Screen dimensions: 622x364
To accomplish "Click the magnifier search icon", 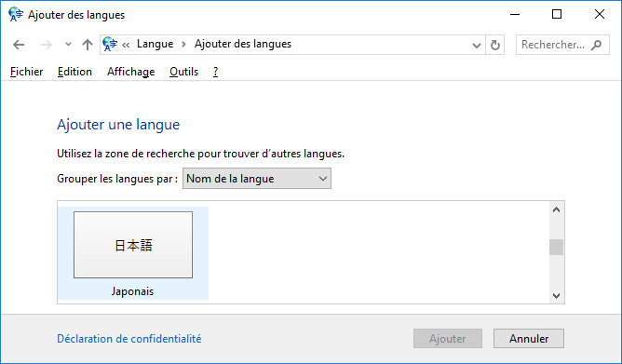I will (x=596, y=45).
